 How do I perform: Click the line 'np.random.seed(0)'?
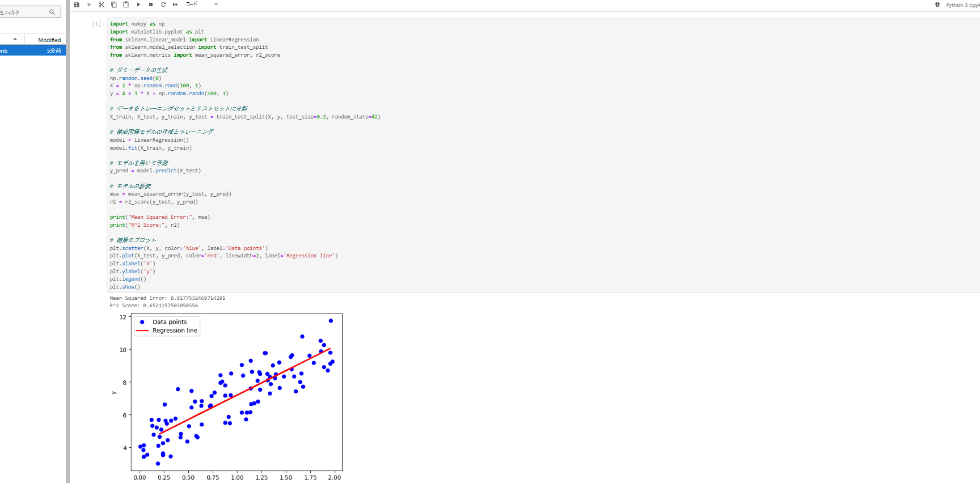tap(136, 78)
